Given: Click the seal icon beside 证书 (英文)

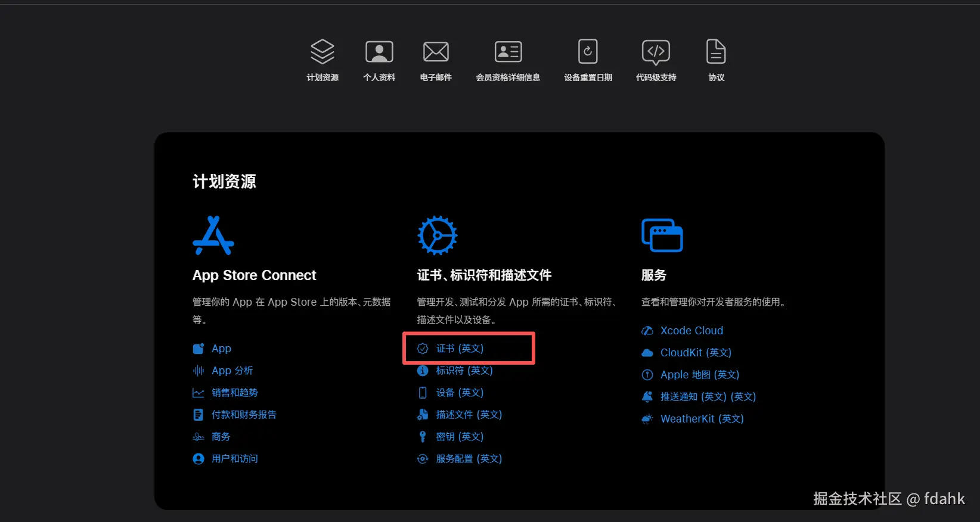Looking at the screenshot, I should (423, 349).
